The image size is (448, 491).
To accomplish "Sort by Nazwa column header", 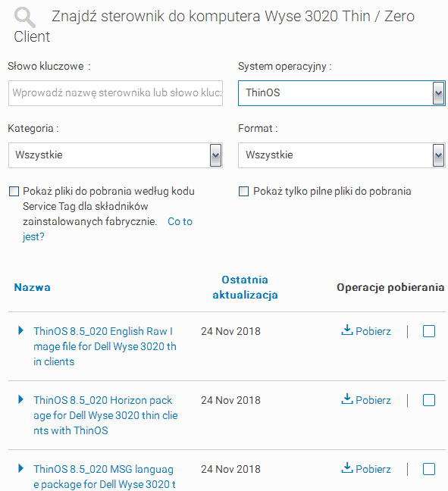I will (32, 287).
